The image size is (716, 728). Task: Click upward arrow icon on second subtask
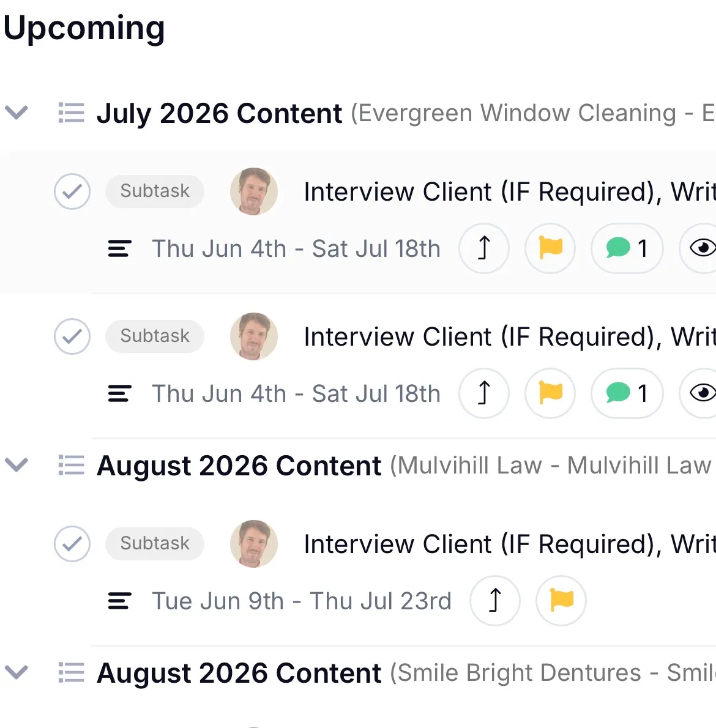484,393
